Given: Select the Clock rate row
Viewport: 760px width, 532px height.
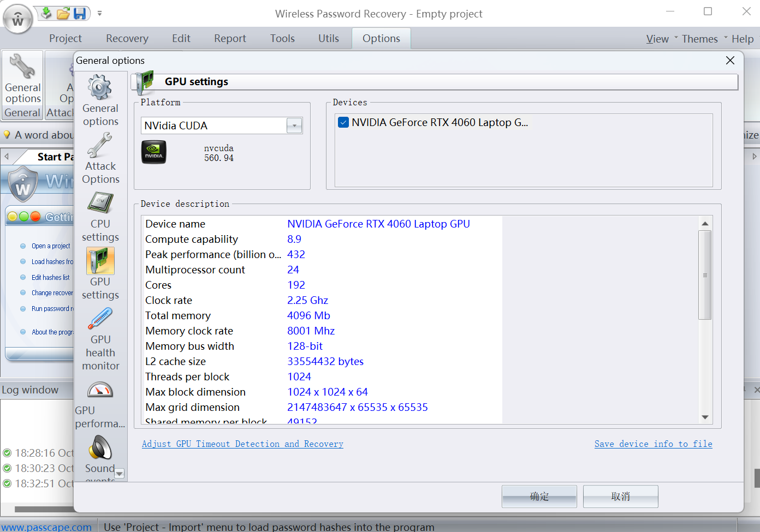Looking at the screenshot, I should pos(322,300).
